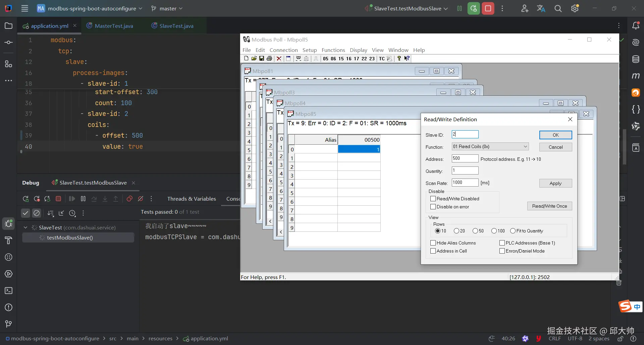
Task: Open the Connection menu in Modbus Poll
Action: [x=283, y=50]
